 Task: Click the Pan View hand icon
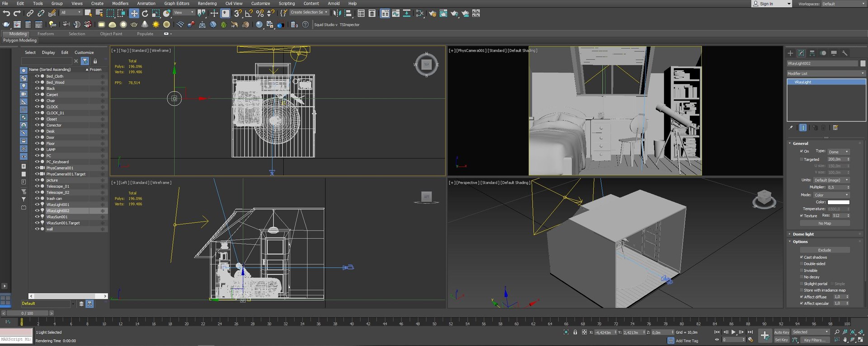click(844, 340)
